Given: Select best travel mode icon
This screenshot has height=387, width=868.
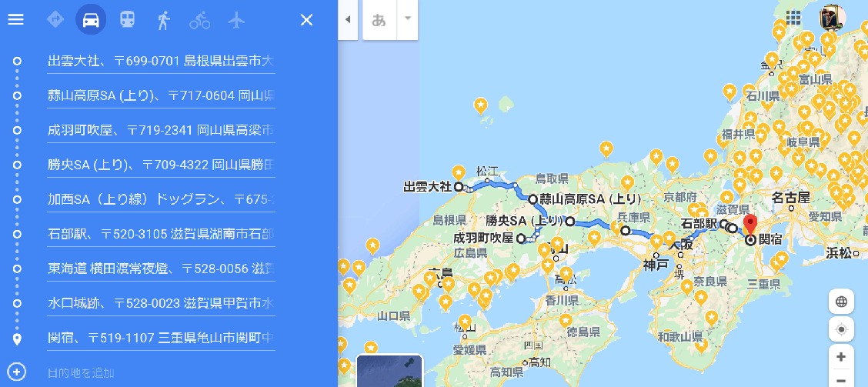Looking at the screenshot, I should 55,20.
